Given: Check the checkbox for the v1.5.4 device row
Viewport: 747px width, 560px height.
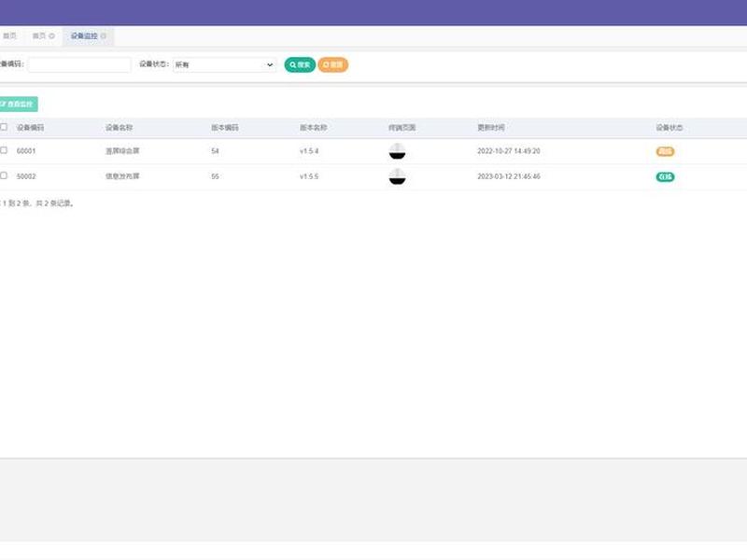Looking at the screenshot, I should (4, 150).
